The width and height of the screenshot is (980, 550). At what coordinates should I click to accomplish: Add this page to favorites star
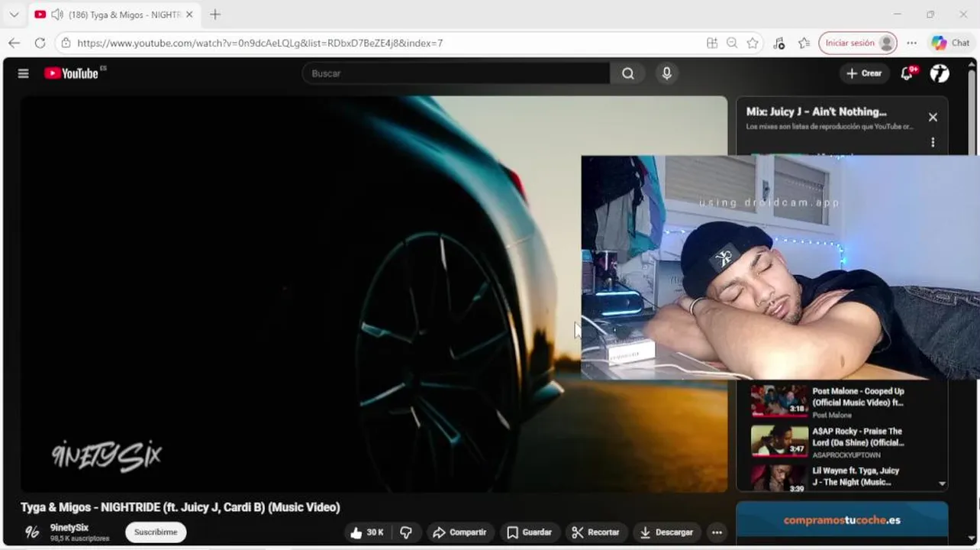click(753, 43)
